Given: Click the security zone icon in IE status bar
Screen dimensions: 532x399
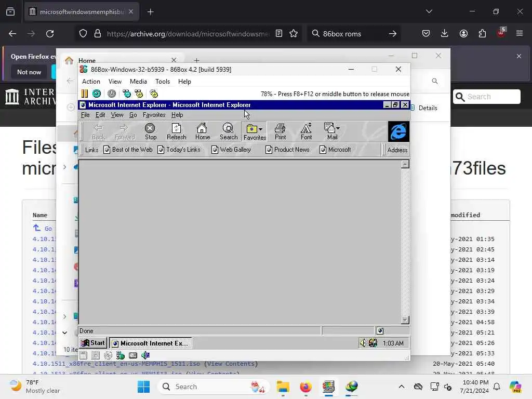Looking at the screenshot, I should coord(380,331).
